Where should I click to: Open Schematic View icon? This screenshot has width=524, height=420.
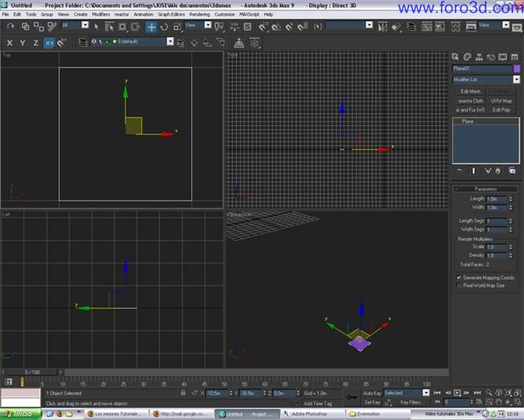(x=440, y=27)
